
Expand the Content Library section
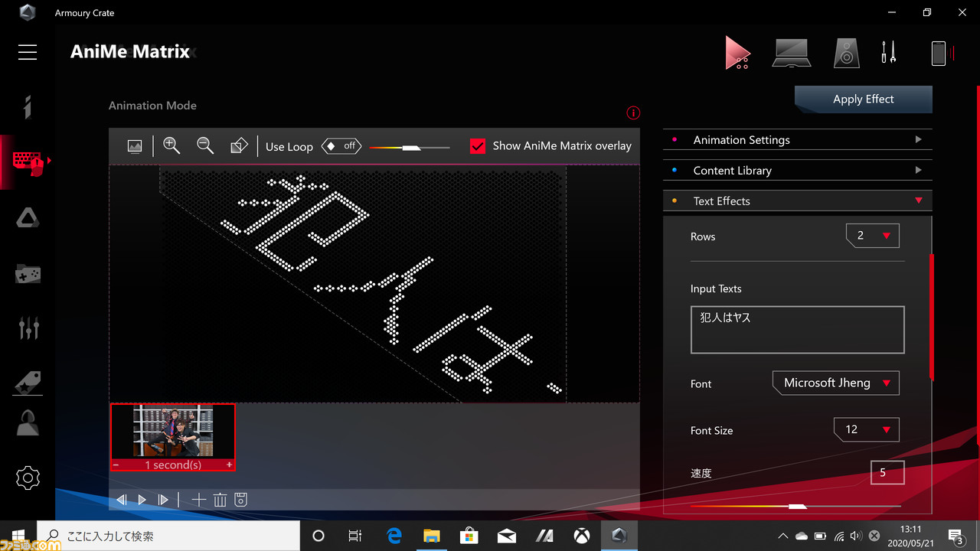797,171
